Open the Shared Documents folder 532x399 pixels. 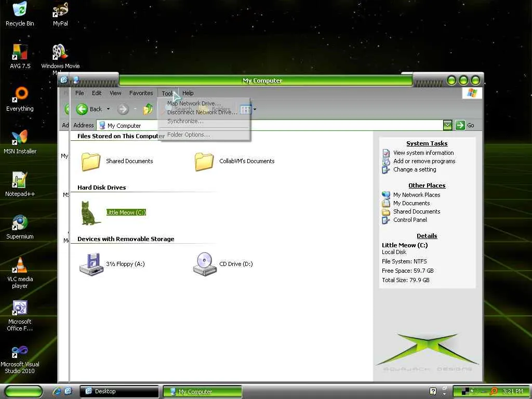[117, 161]
